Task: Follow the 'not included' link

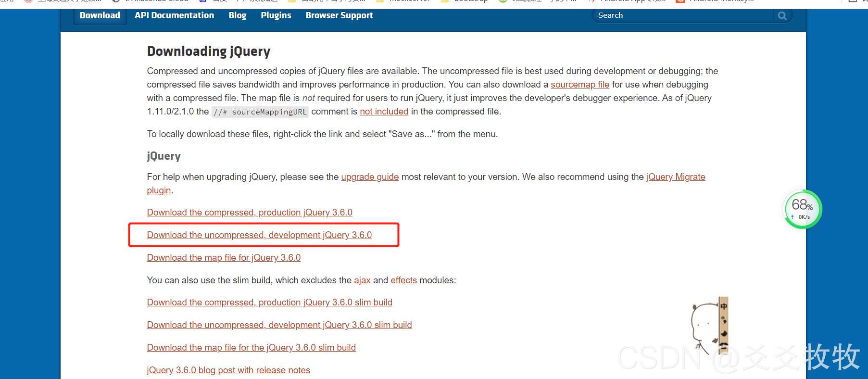Action: coord(384,112)
